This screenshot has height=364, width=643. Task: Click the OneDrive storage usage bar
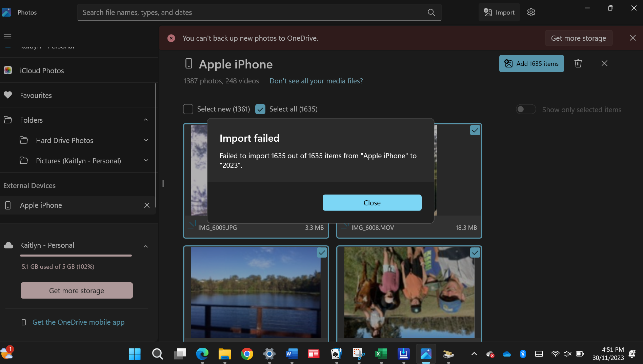[76, 256]
